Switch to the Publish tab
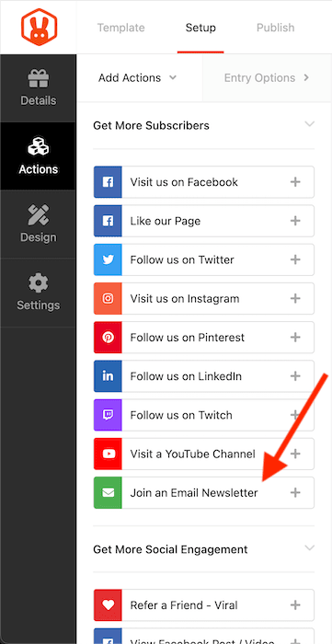This screenshot has width=332, height=644. pos(275,28)
